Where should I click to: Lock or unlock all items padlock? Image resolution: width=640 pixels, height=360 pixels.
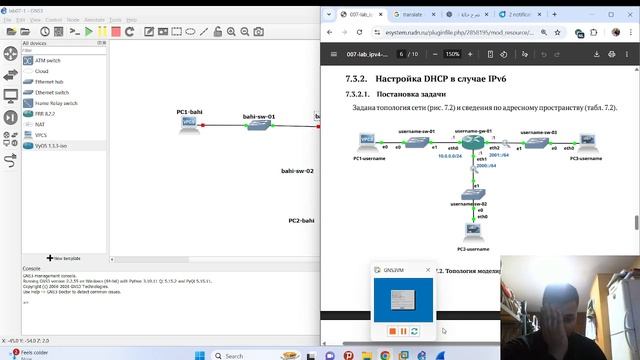tap(218, 31)
